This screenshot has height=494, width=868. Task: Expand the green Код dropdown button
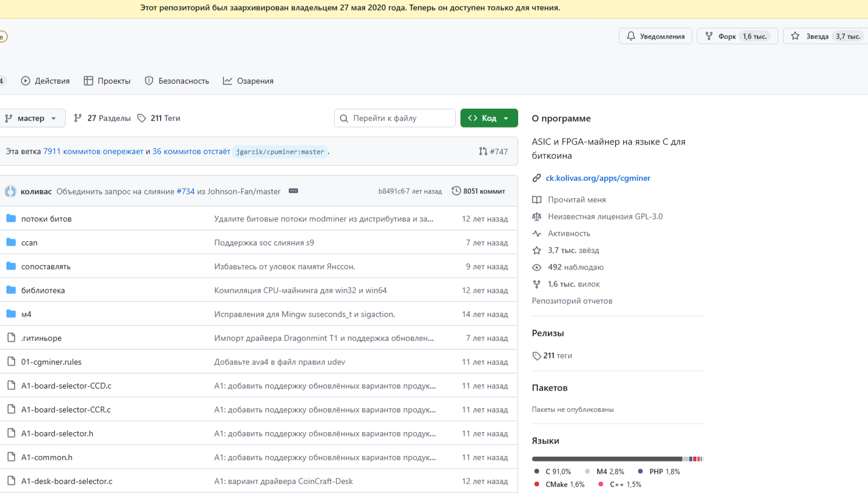pos(488,118)
